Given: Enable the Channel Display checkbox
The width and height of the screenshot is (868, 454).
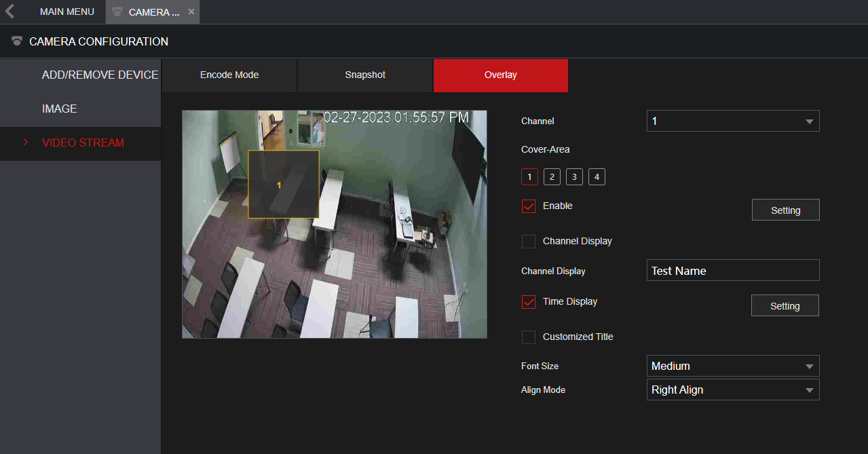Looking at the screenshot, I should [529, 242].
